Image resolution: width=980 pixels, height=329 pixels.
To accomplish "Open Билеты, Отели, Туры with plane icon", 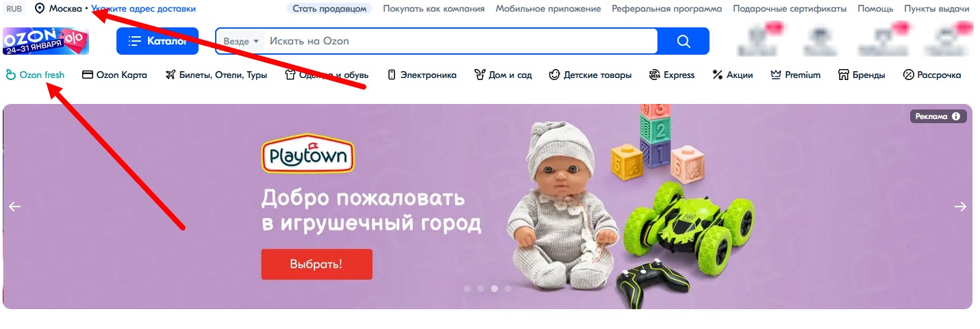I will pos(216,75).
